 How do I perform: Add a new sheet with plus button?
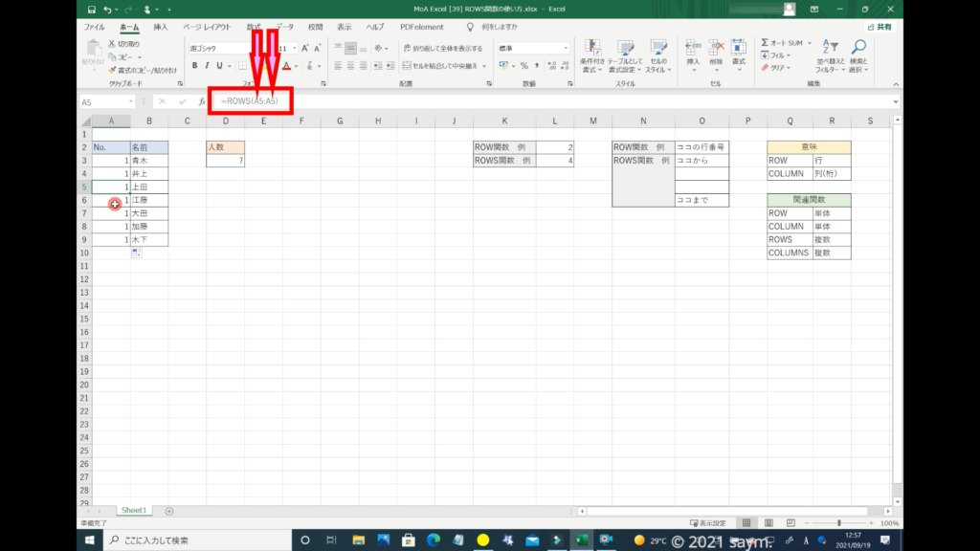169,511
